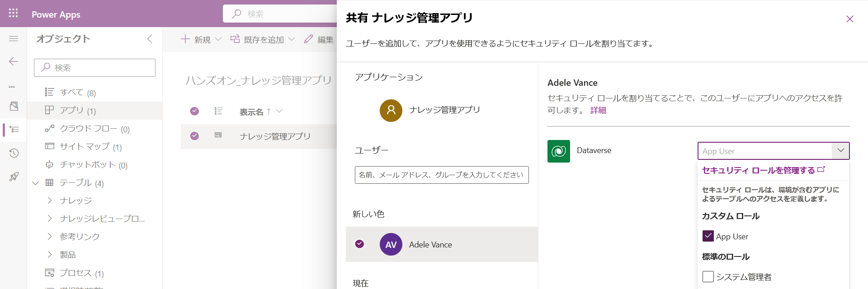Select チャットボット (0) in object tree

(x=95, y=165)
